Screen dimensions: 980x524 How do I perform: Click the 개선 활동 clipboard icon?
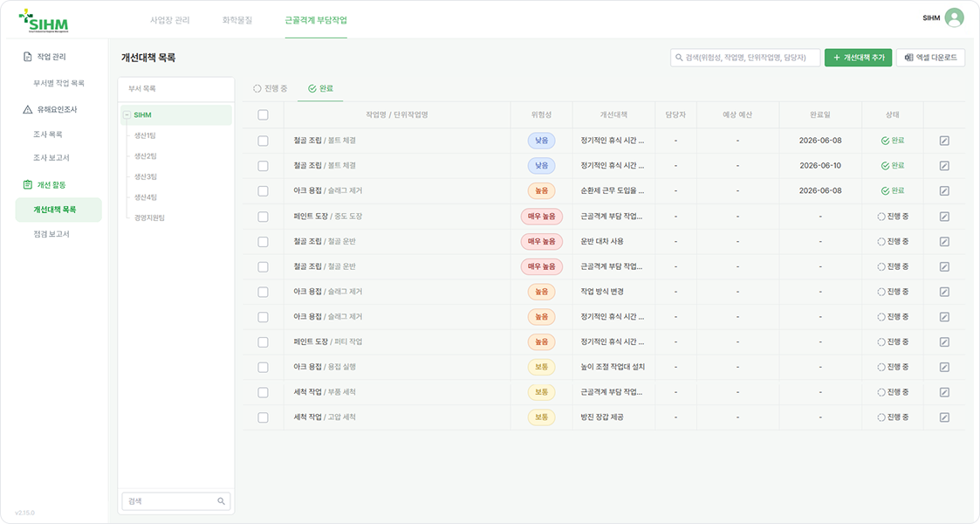coord(28,184)
